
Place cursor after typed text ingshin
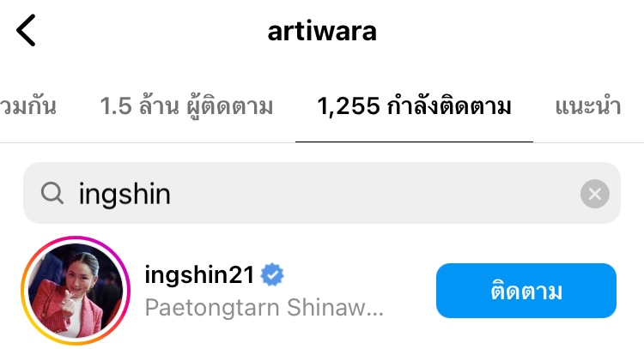172,194
